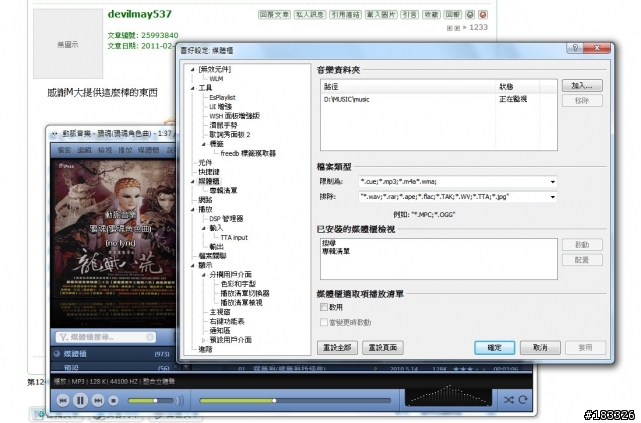Select UI 增強 in preferences tree
The width and height of the screenshot is (641, 423).
coord(220,107)
